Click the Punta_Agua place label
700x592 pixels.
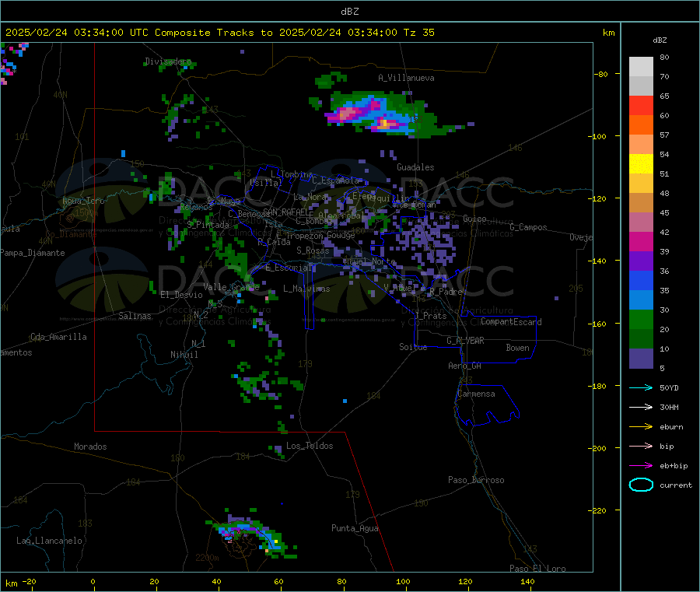tap(355, 528)
